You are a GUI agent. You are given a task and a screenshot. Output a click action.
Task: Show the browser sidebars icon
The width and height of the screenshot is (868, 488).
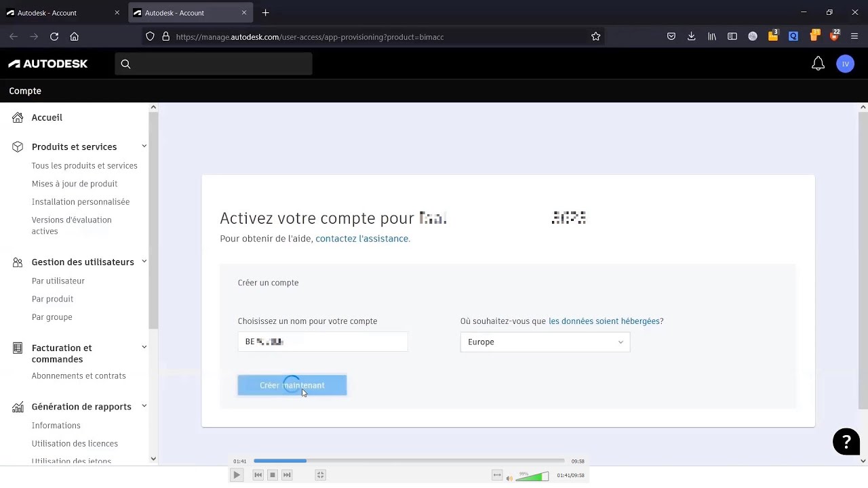coord(732,37)
